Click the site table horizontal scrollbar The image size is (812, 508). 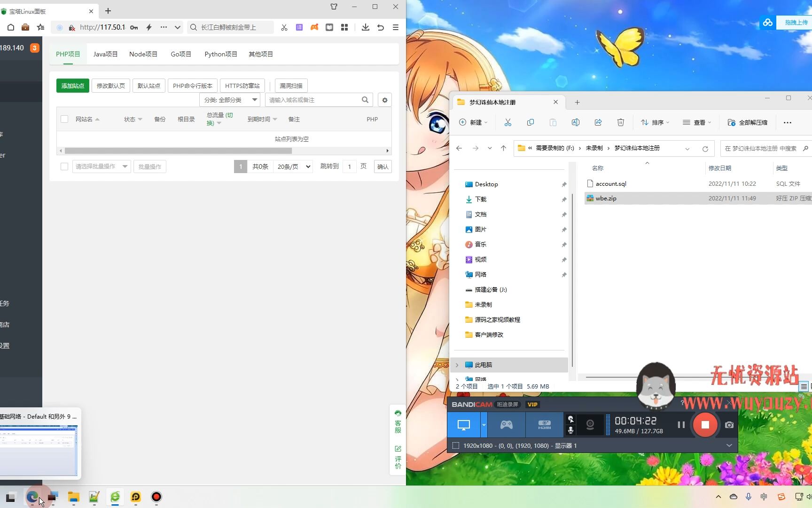tap(178, 151)
